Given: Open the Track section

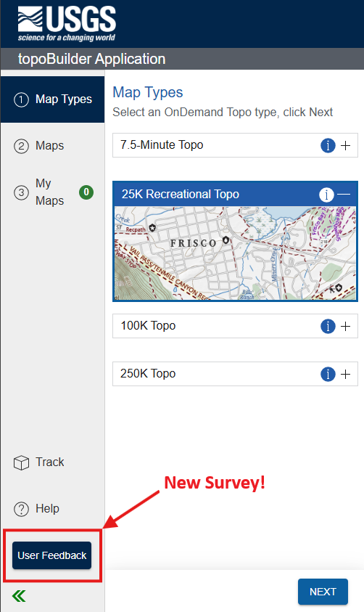Looking at the screenshot, I should pos(53,462).
